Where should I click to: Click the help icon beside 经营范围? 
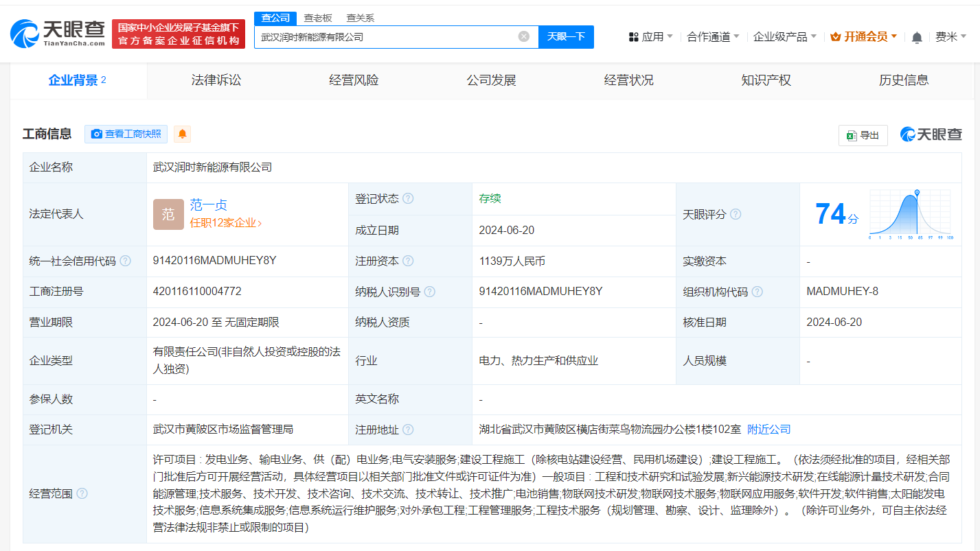81,493
